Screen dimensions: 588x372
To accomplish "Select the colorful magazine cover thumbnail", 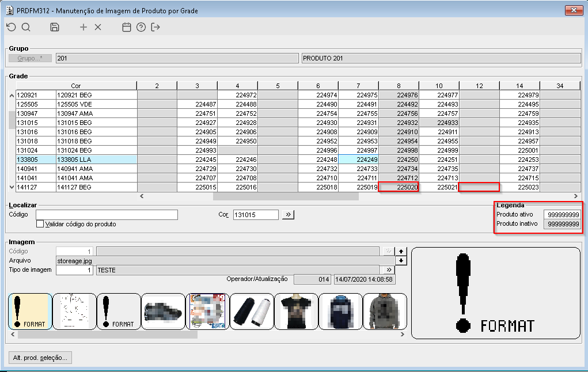I will pos(208,312).
